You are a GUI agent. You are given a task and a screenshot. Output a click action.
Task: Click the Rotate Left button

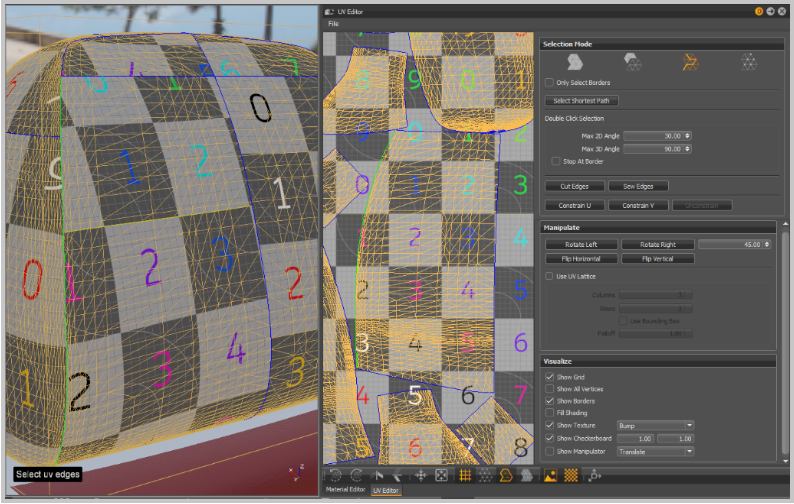coord(581,244)
